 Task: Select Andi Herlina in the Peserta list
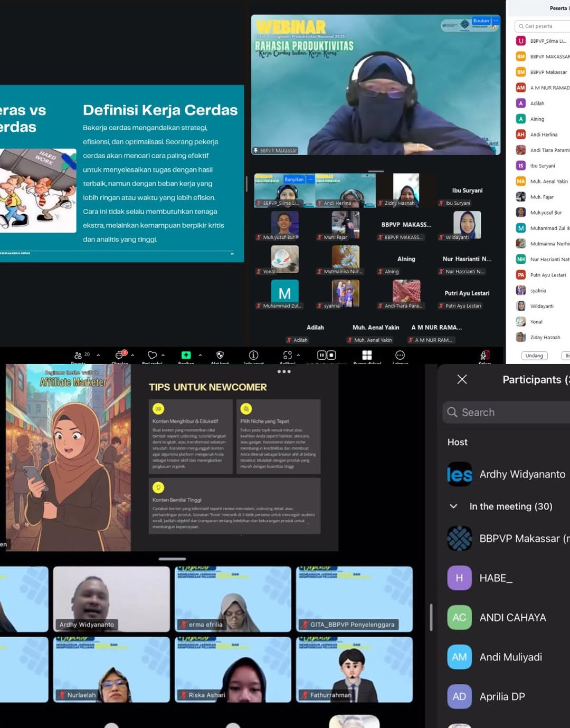click(x=544, y=135)
